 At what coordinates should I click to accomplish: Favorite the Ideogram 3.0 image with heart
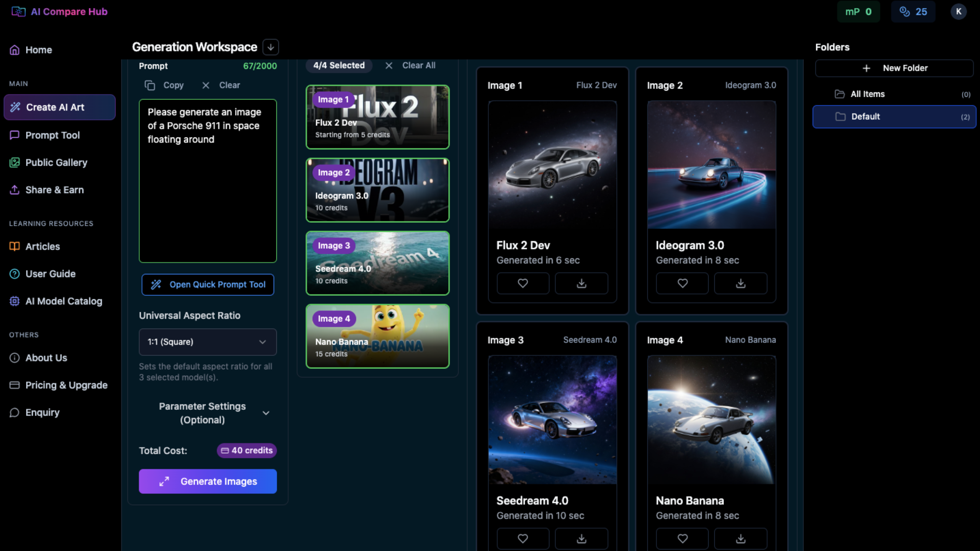(x=682, y=283)
